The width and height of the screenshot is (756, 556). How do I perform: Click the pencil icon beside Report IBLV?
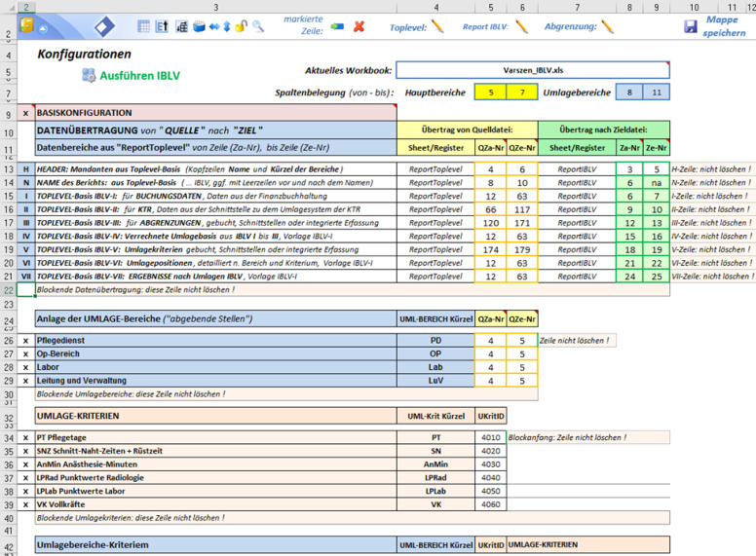522,26
